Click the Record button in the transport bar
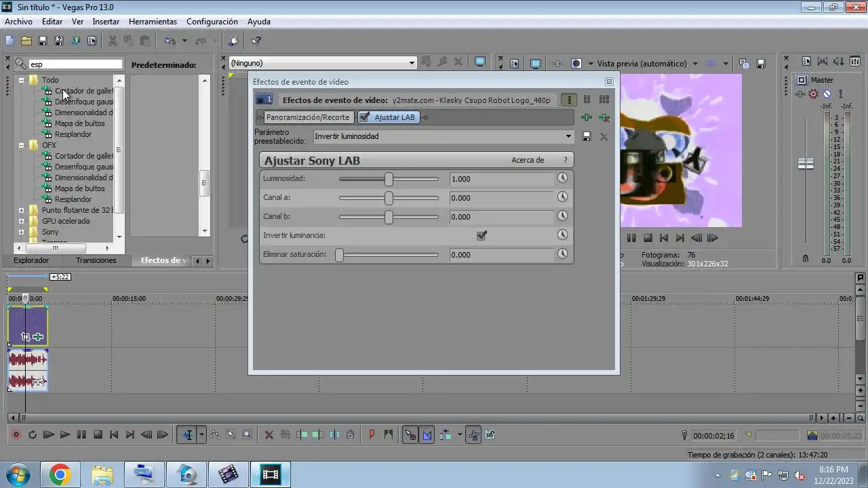This screenshot has width=868, height=488. pyautogui.click(x=16, y=435)
